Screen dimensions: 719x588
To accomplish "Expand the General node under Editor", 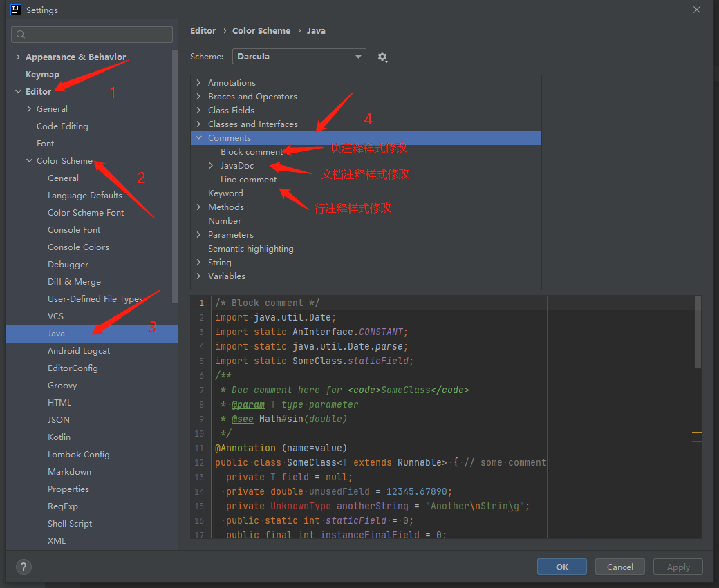I will click(29, 108).
